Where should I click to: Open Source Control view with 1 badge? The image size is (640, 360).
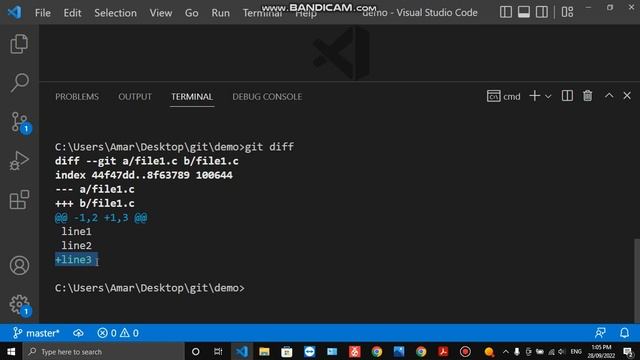[x=19, y=122]
